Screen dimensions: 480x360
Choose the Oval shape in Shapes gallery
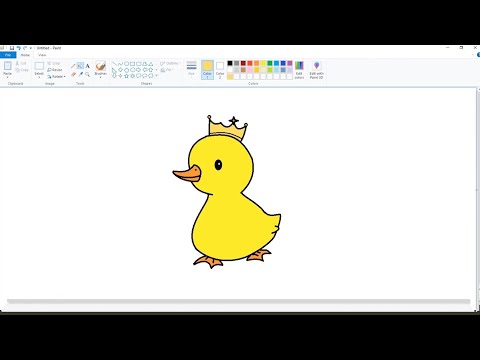(126, 63)
